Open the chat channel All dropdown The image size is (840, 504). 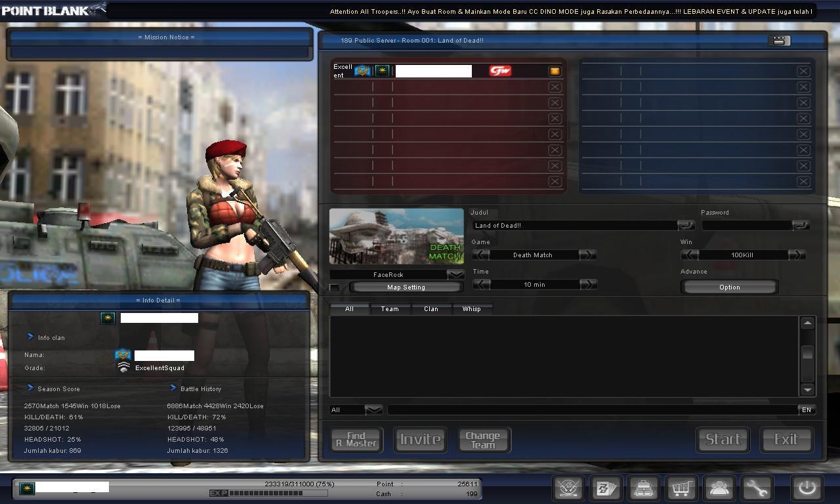(373, 409)
